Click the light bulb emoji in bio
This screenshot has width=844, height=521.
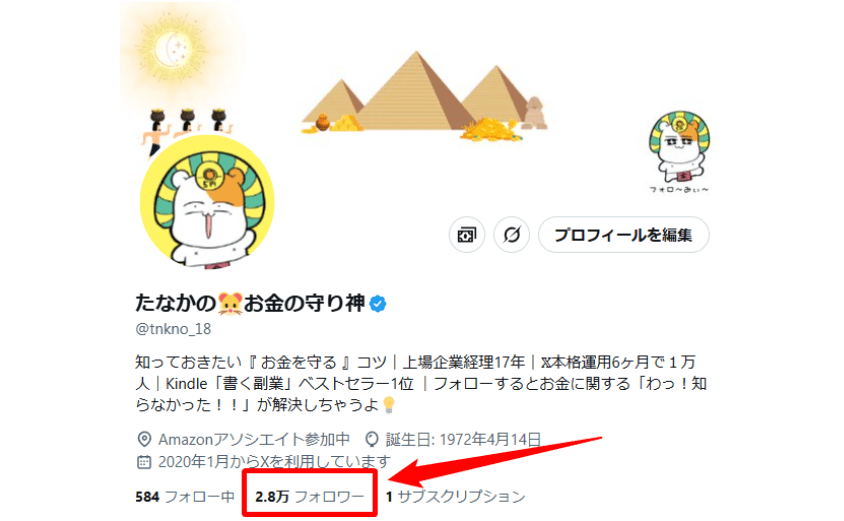click(x=389, y=405)
